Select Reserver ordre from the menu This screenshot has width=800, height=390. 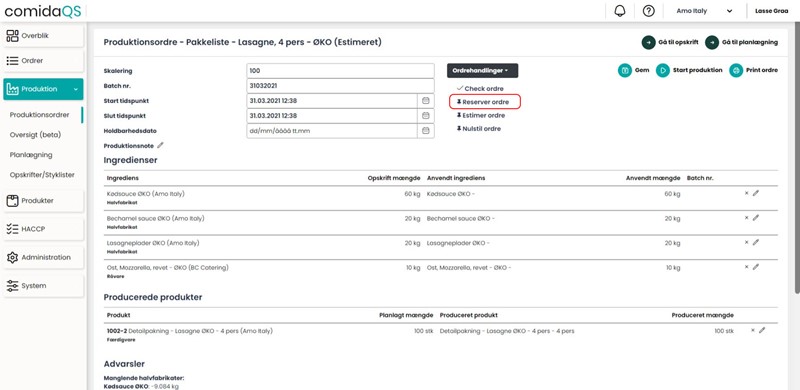tap(485, 102)
